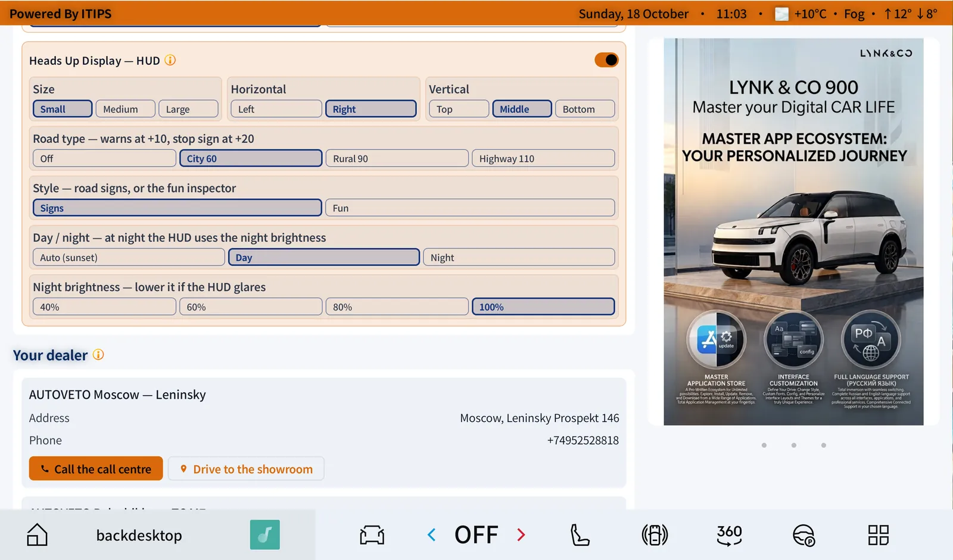Click the weather condition icon in top bar
This screenshot has height=560, width=953.
[781, 14]
